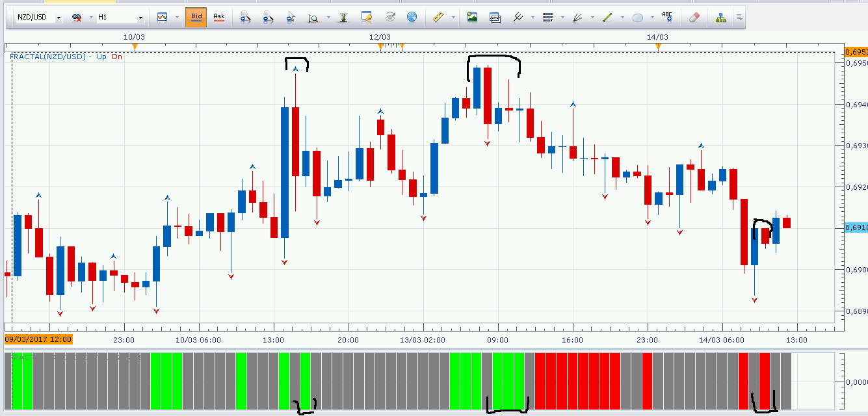Select the Fibonacci levels tool
The width and height of the screenshot is (868, 416).
click(547, 18)
